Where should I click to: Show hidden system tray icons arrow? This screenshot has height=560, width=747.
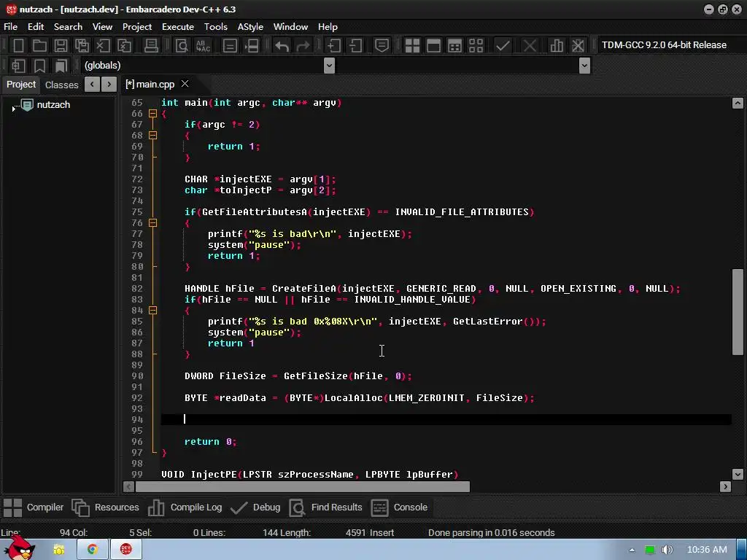click(632, 550)
